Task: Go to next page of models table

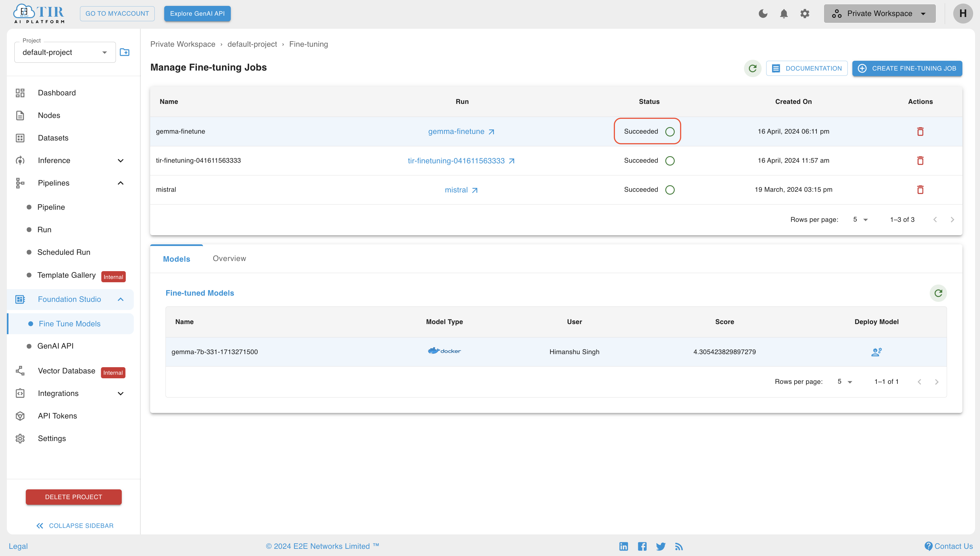Action: [937, 382]
